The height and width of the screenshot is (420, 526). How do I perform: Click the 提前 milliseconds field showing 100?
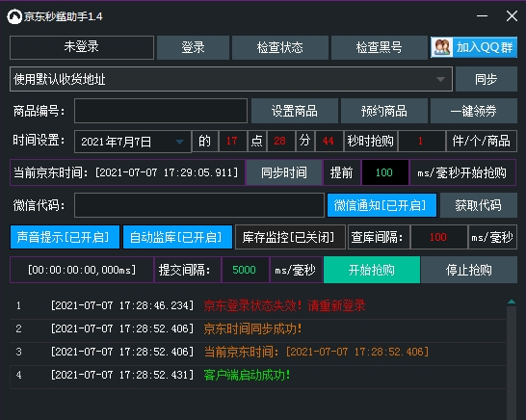384,172
